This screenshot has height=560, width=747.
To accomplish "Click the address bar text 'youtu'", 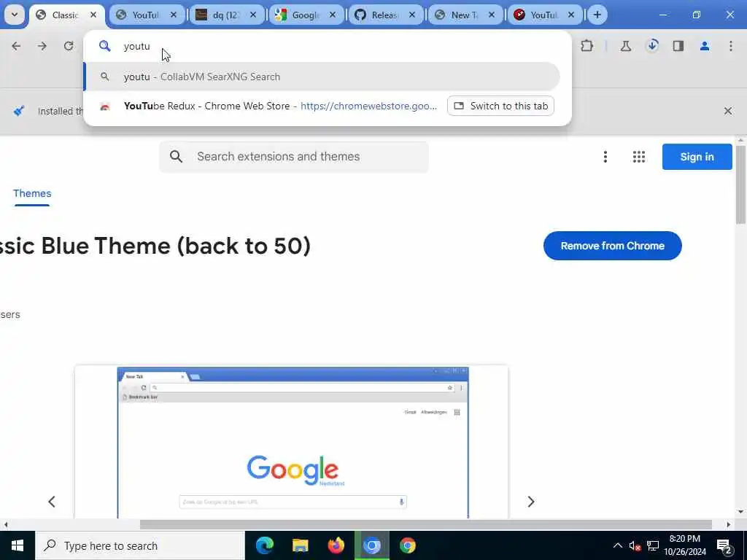I will tap(136, 46).
